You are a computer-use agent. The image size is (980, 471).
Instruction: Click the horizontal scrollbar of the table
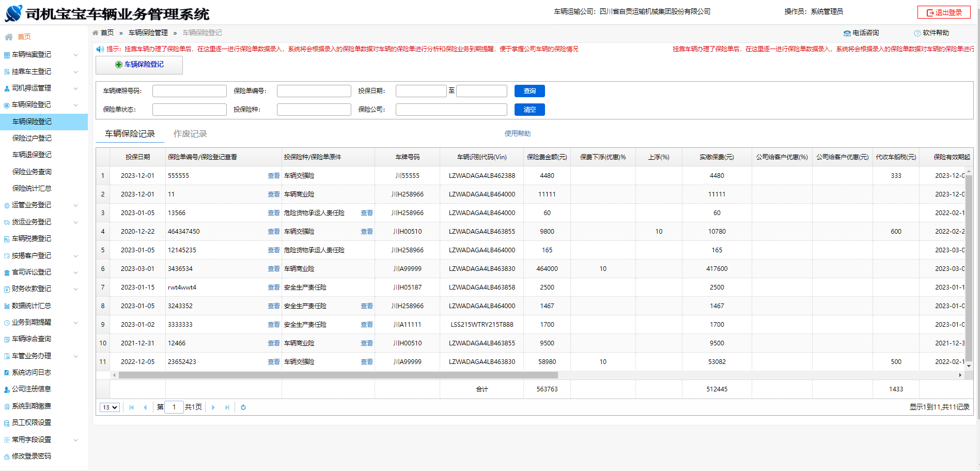point(338,375)
